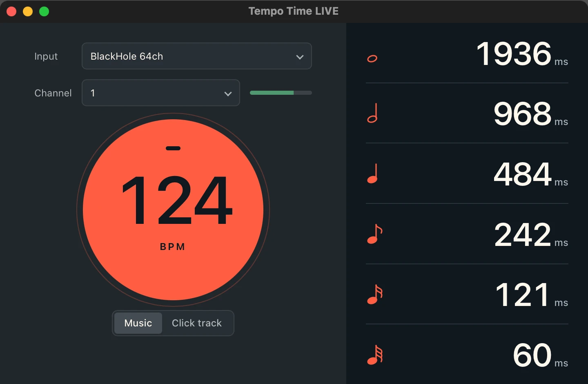Screen dimensions: 588x384
Task: Open the Channel dropdown showing 1
Action: pos(161,93)
